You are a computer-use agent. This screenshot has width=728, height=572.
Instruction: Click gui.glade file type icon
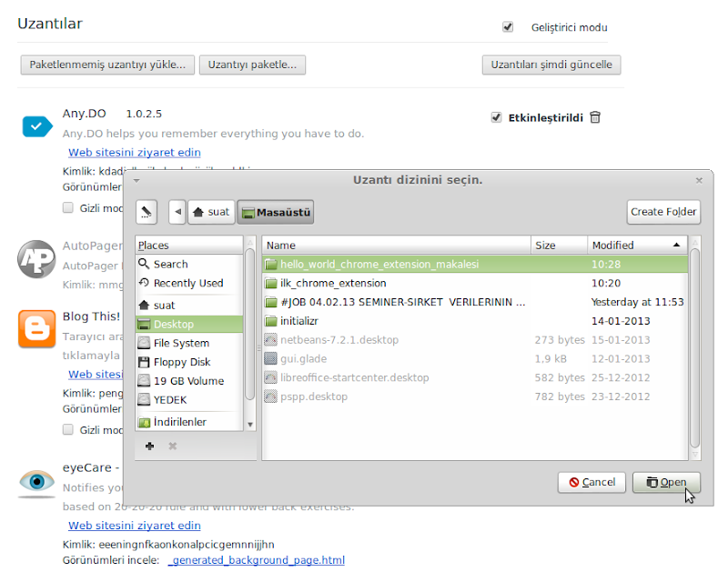coord(270,358)
